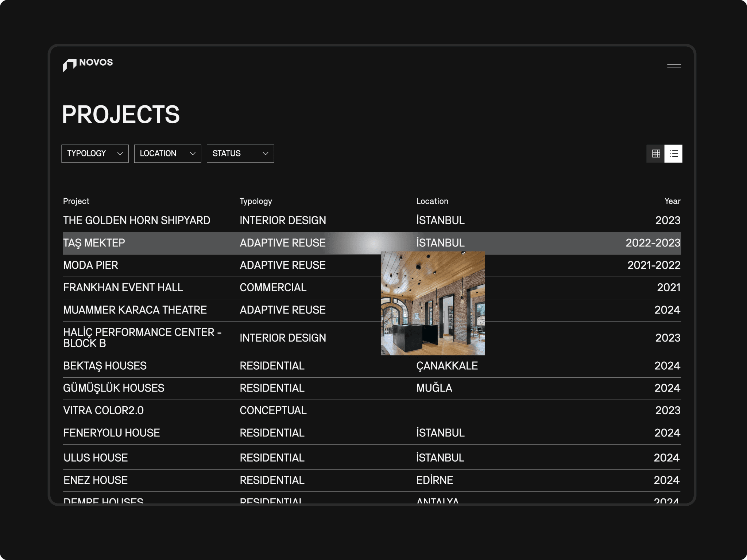Open the Moda Pier project

90,265
